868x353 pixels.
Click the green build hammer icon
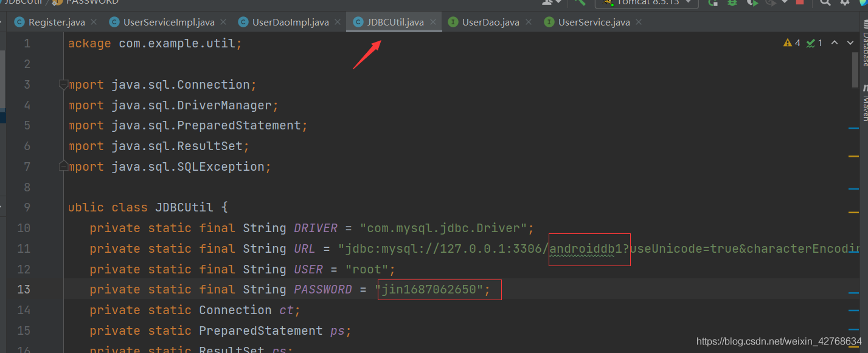coord(580,2)
